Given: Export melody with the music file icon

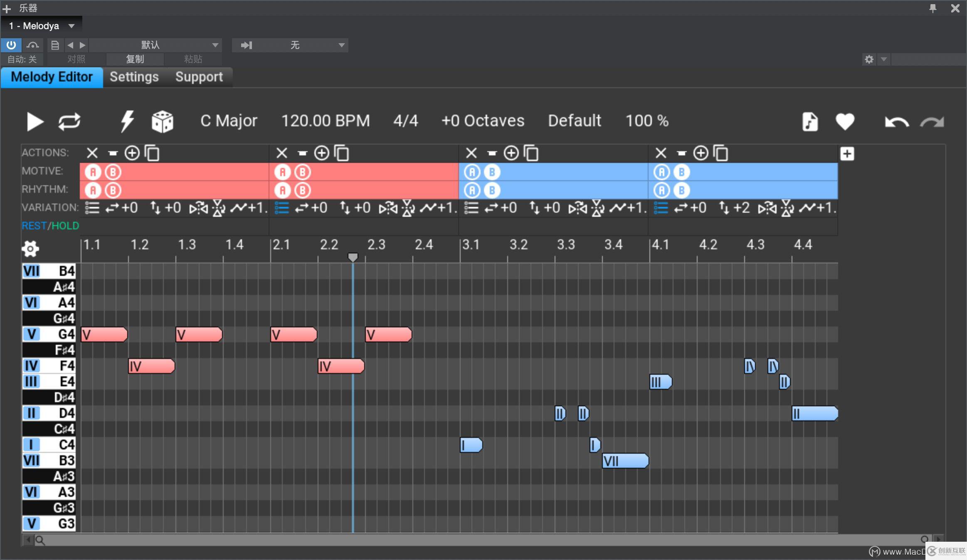Looking at the screenshot, I should [809, 122].
